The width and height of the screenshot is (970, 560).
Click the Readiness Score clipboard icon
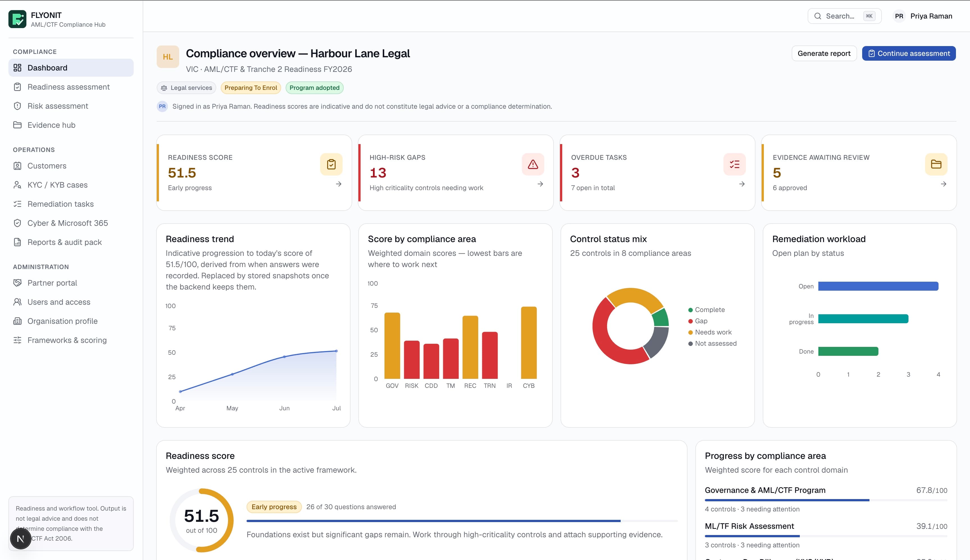click(331, 164)
